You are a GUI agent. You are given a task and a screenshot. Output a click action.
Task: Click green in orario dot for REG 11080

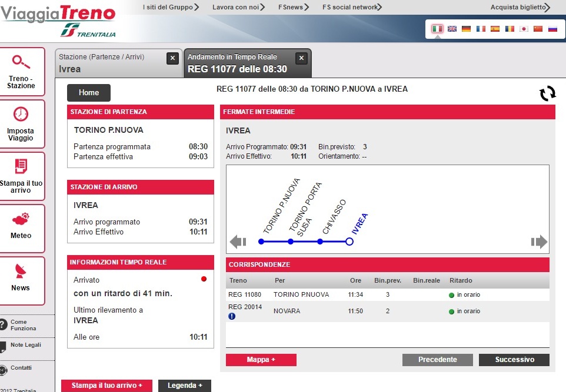click(x=451, y=295)
